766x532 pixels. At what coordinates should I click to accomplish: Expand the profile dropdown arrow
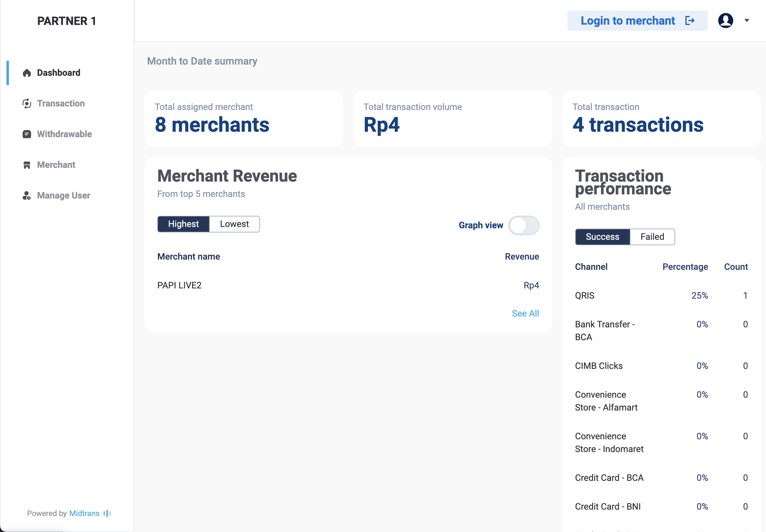[747, 21]
